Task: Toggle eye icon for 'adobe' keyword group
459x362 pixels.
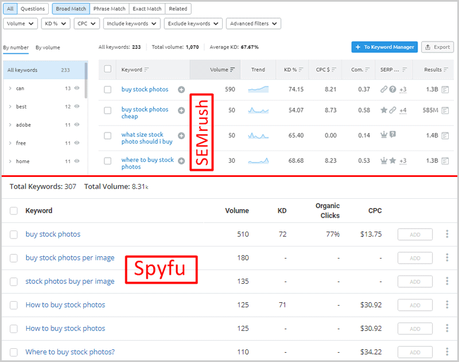Action: (77, 125)
